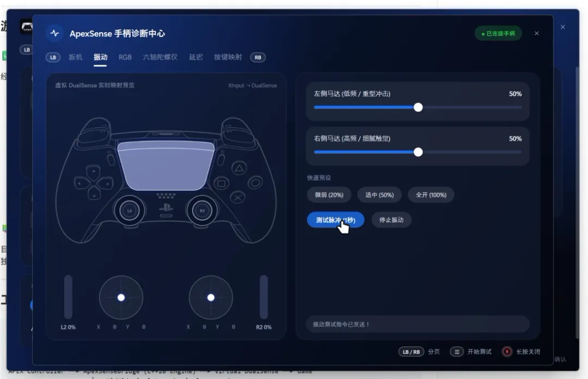588x379 pixels.
Task: Click the L3 stick on the controller diagram
Action: (x=130, y=211)
